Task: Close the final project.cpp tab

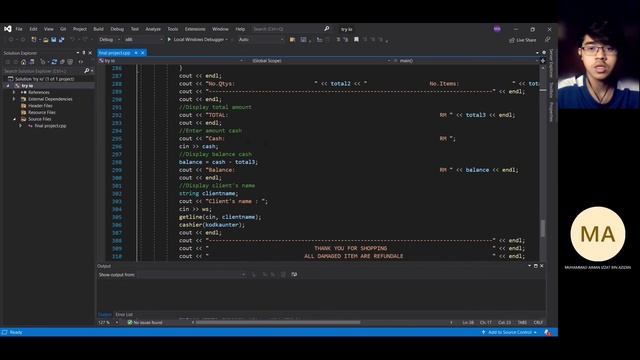Action: 142,53
